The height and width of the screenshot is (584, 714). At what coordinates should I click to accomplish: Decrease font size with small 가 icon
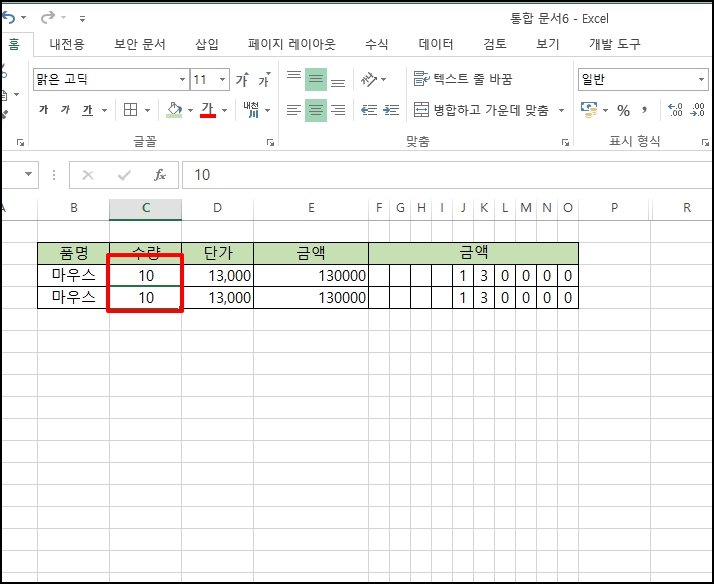point(265,80)
